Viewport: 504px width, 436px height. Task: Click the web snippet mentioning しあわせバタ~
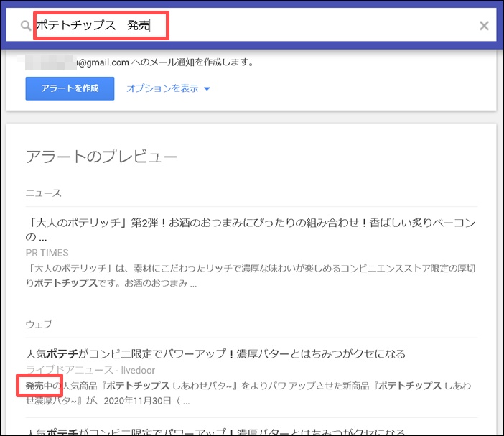tap(251, 393)
